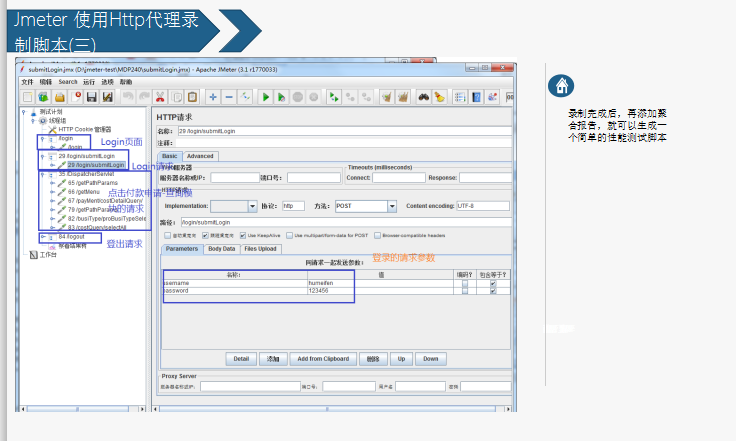Click the 添加 button
Viewport: 736px width, 441px height.
point(273,359)
